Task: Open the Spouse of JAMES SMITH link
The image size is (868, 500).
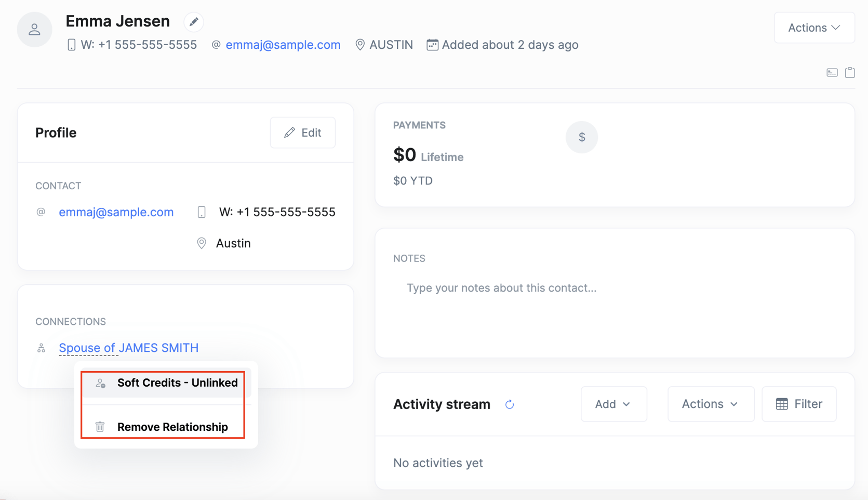Action: 128,348
